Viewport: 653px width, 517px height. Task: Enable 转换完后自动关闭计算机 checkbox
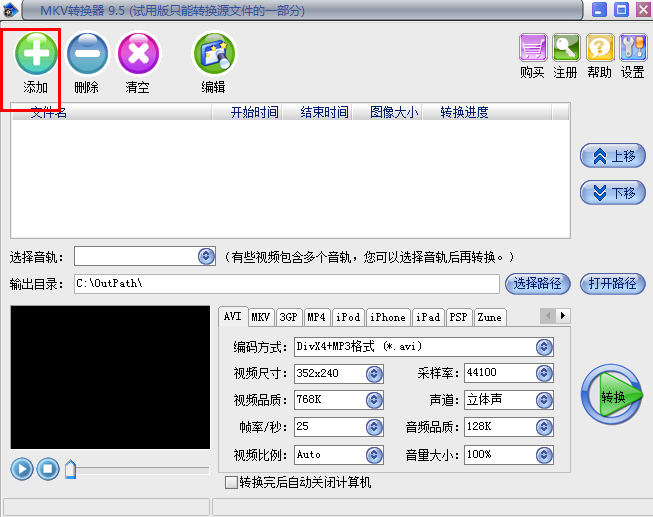[231, 482]
